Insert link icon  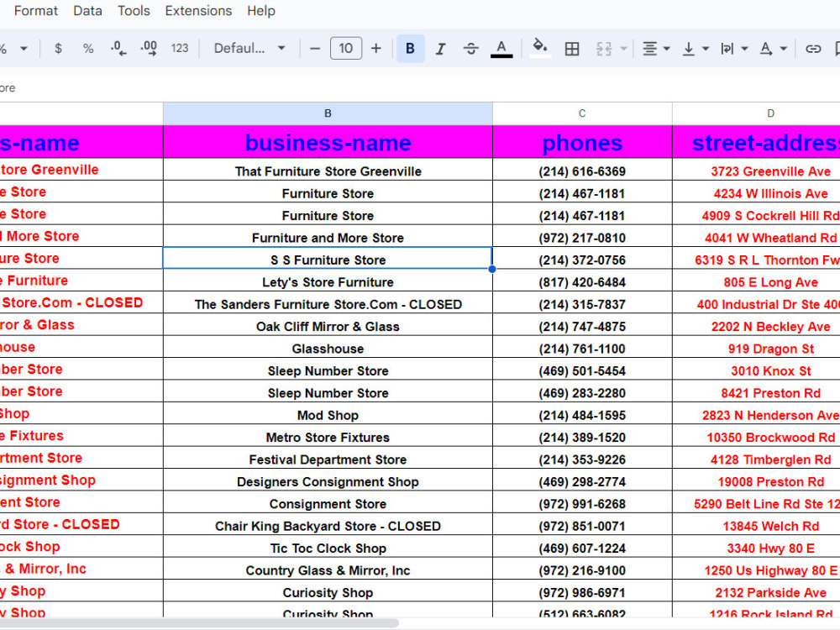click(x=813, y=49)
